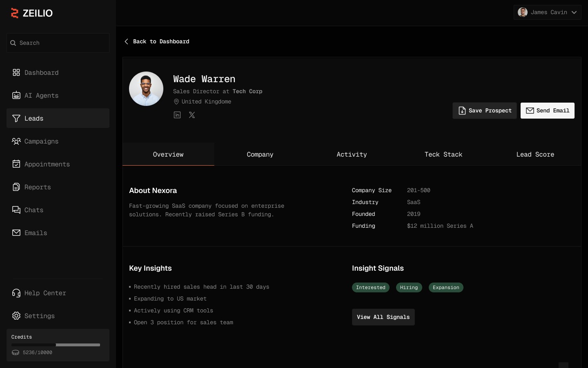Click the AI Agents robot icon

click(x=16, y=95)
